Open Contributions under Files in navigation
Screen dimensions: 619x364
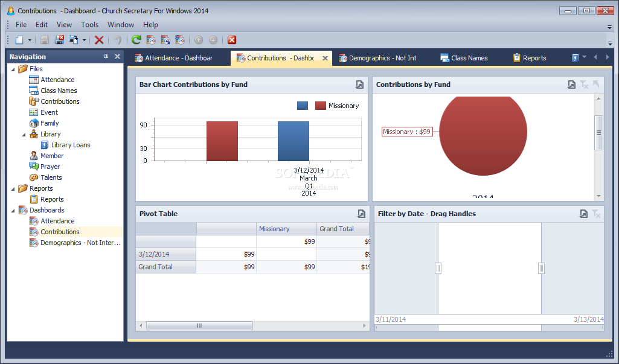pos(60,101)
